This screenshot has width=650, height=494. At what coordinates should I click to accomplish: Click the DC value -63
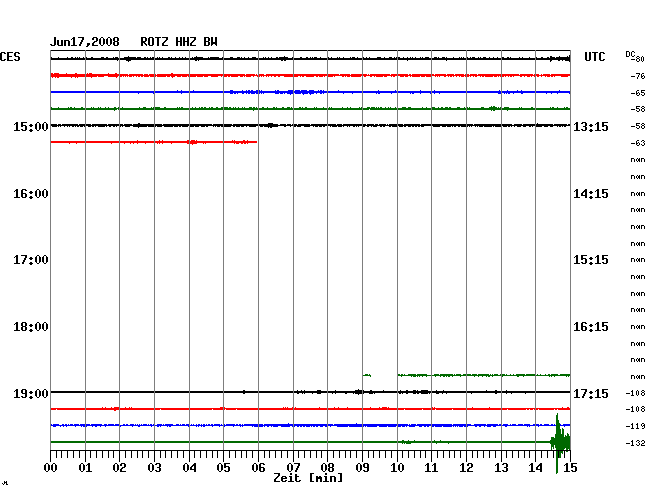point(638,143)
